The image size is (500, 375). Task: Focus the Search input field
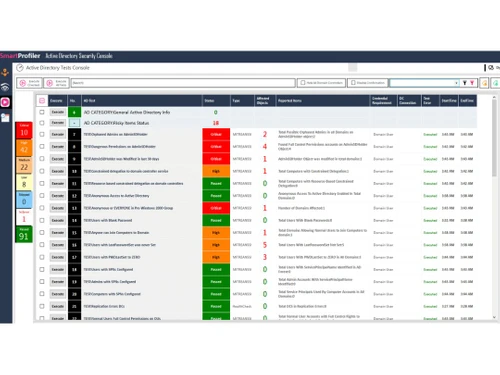tap(183, 83)
